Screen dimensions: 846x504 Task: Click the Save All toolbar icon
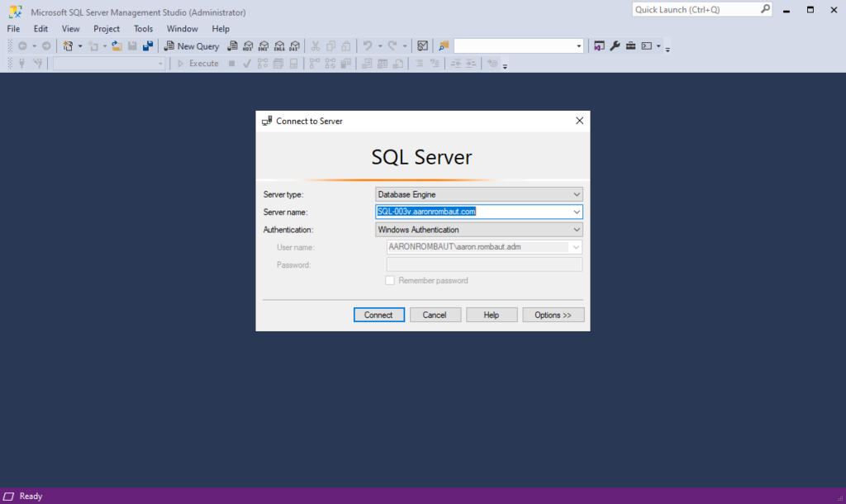pos(148,46)
